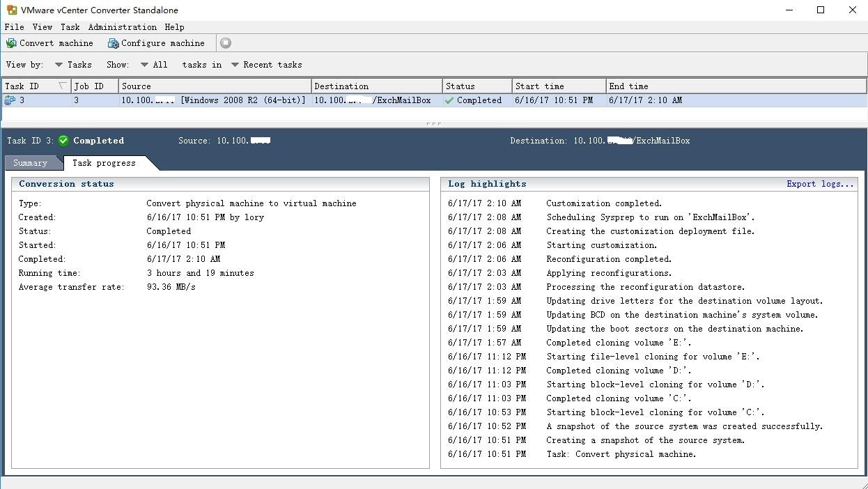Viewport: 868px width, 489px height.
Task: Open the File menu
Action: 14,27
